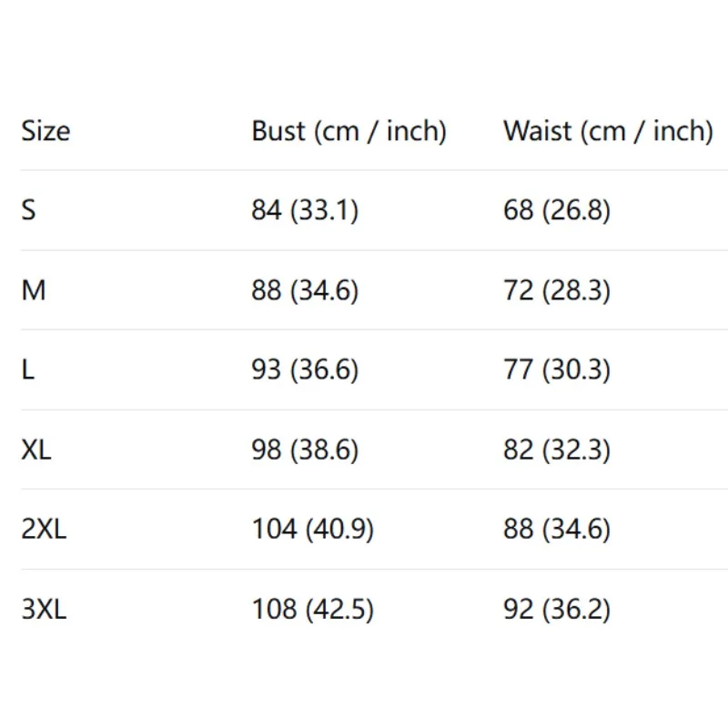Screen dimensions: 728x728
Task: Select the 2XL size label
Action: 44,529
